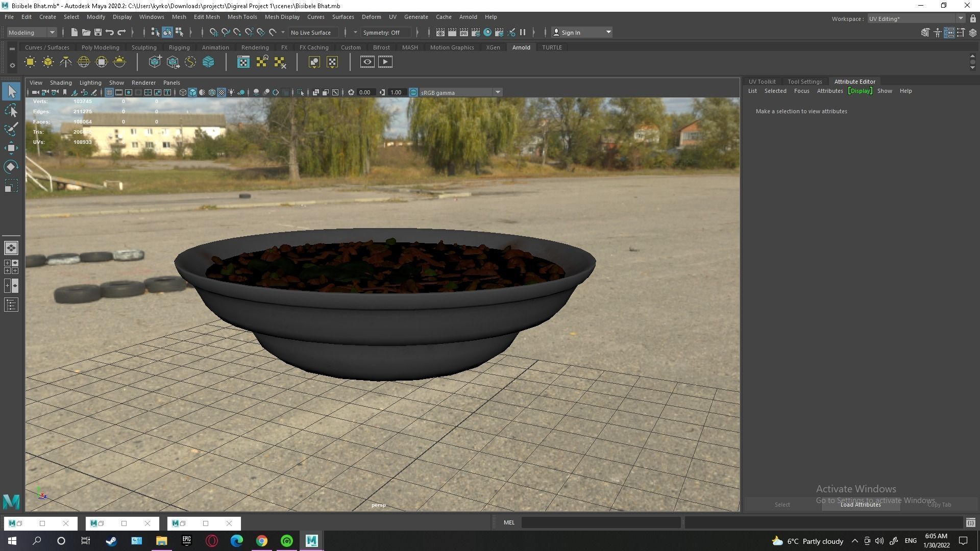Toggle color management ON button
This screenshot has height=551, width=980.
[413, 92]
